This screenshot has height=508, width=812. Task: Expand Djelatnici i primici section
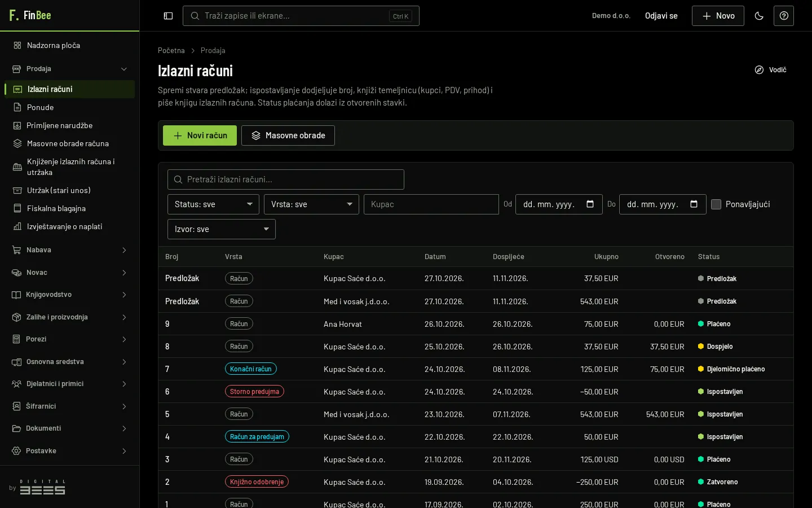tap(69, 384)
